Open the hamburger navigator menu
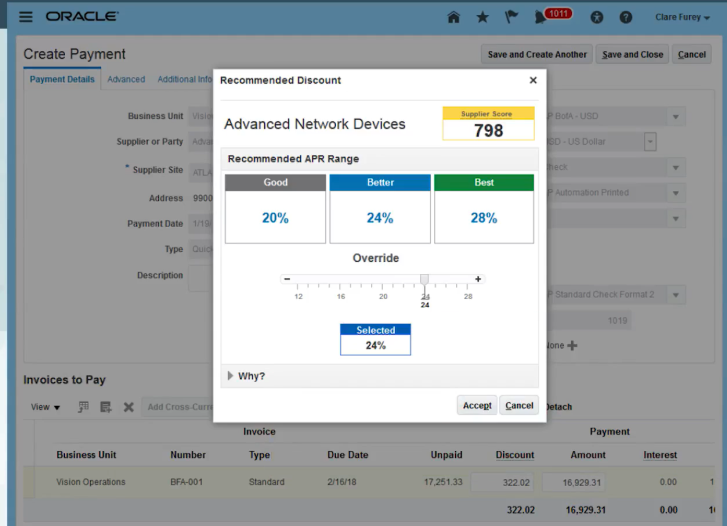 click(x=26, y=17)
